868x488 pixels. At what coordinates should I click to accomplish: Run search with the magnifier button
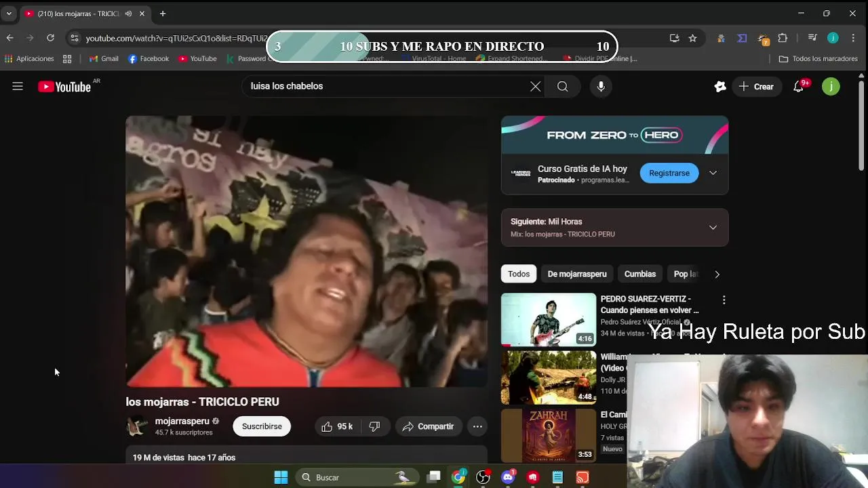point(563,86)
